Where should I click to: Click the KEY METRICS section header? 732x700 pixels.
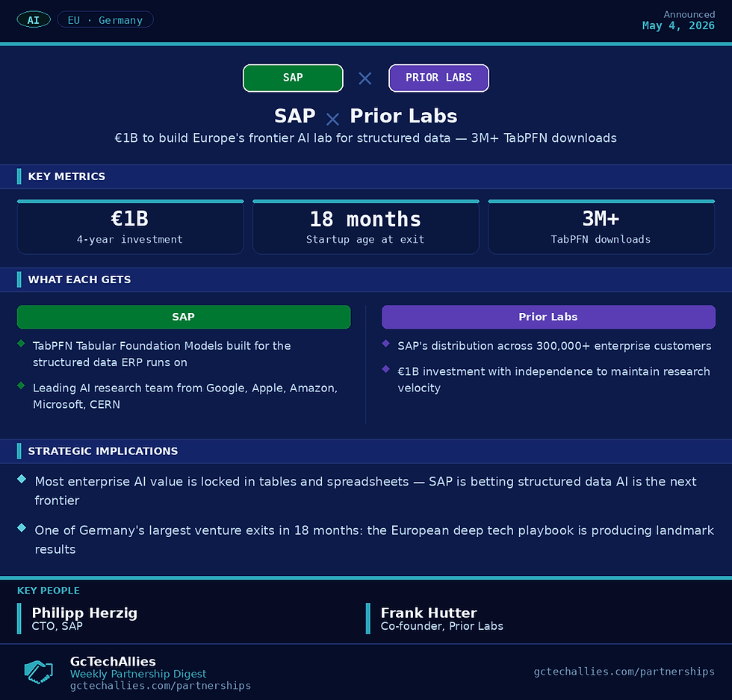tap(366, 176)
